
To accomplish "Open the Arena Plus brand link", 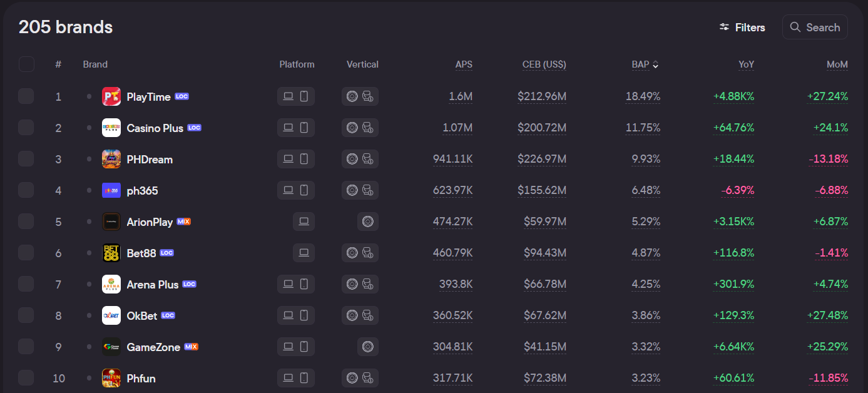I will point(152,284).
